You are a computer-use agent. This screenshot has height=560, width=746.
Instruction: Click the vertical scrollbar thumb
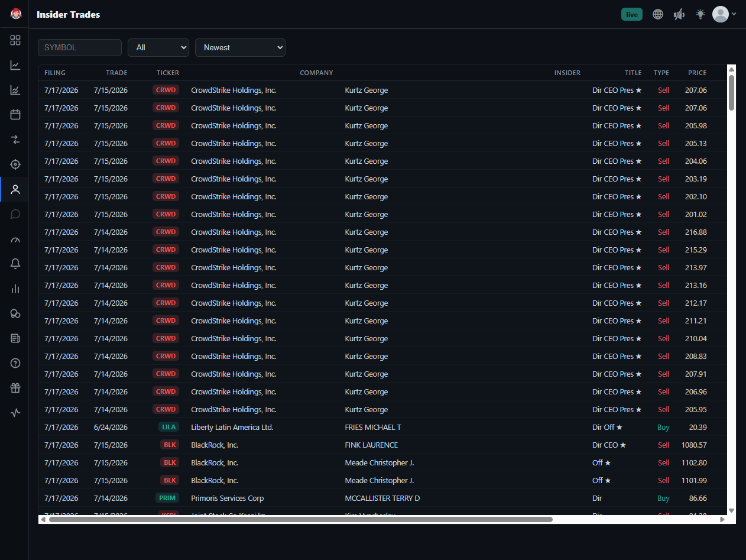(731, 93)
